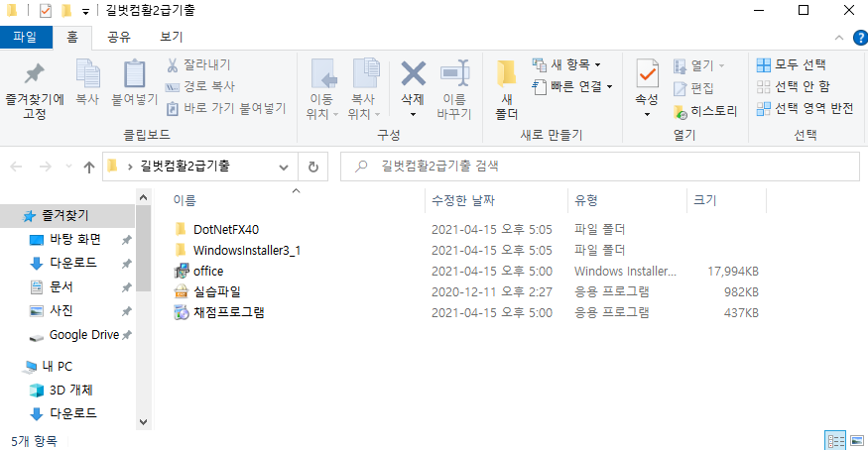Click the navigation pane scroll-up arrow
This screenshot has width=868, height=450.
(x=144, y=197)
